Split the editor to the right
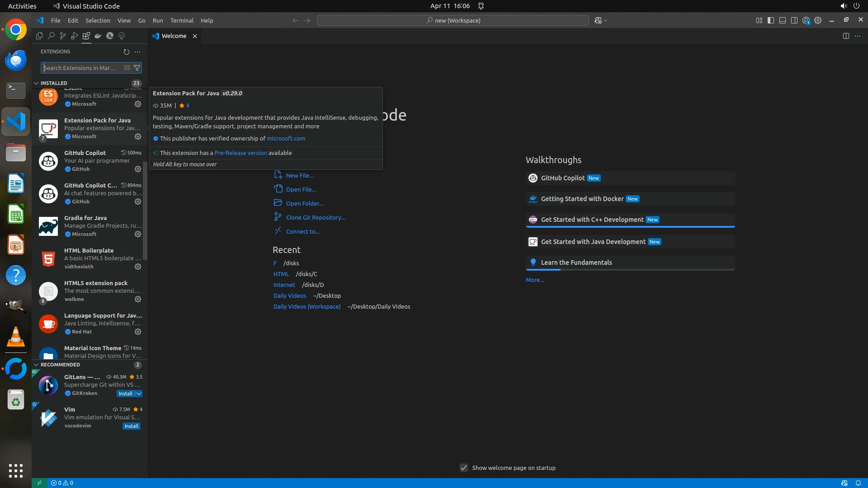This screenshot has width=868, height=488. tap(846, 36)
